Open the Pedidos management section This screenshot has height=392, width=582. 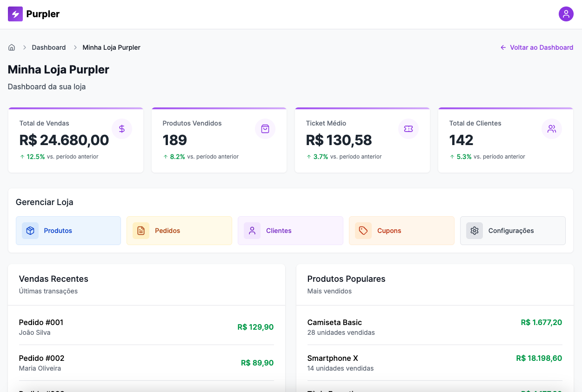click(179, 230)
